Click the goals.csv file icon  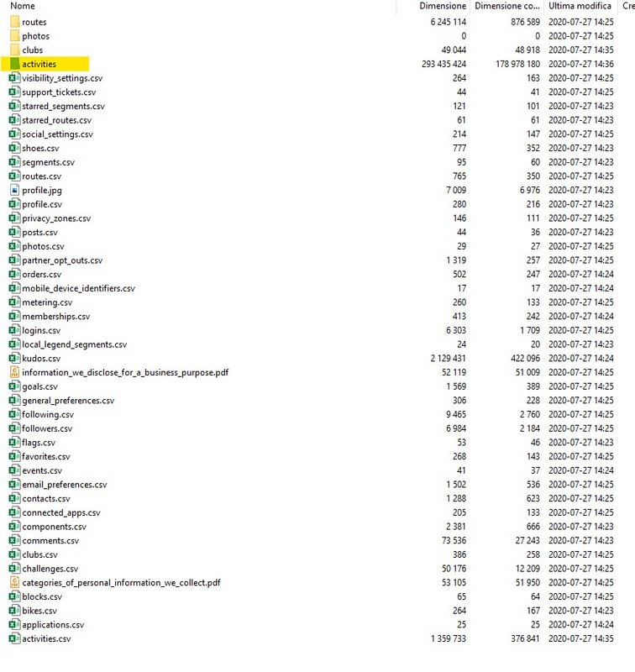(x=14, y=386)
